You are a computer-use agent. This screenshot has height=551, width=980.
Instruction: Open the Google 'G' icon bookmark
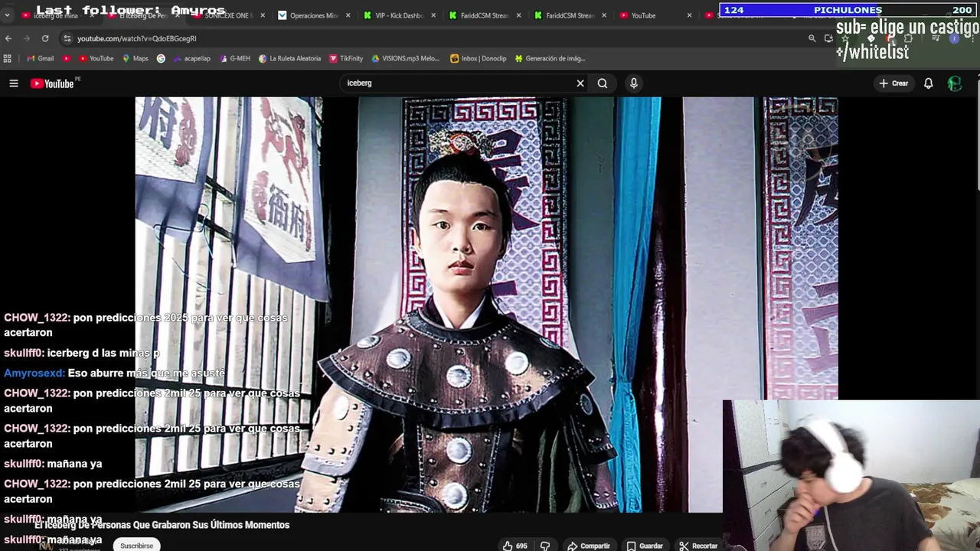click(161, 58)
